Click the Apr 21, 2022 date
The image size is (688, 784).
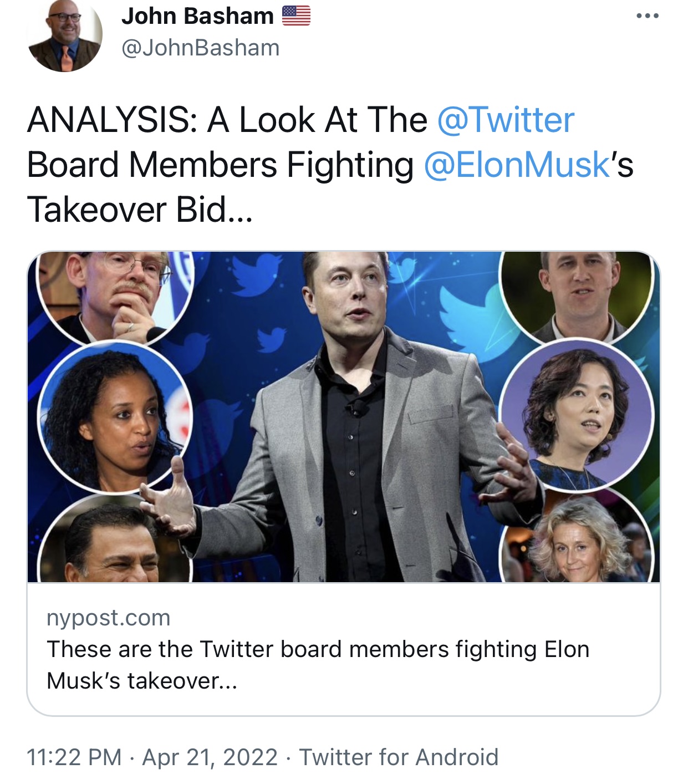[210, 757]
